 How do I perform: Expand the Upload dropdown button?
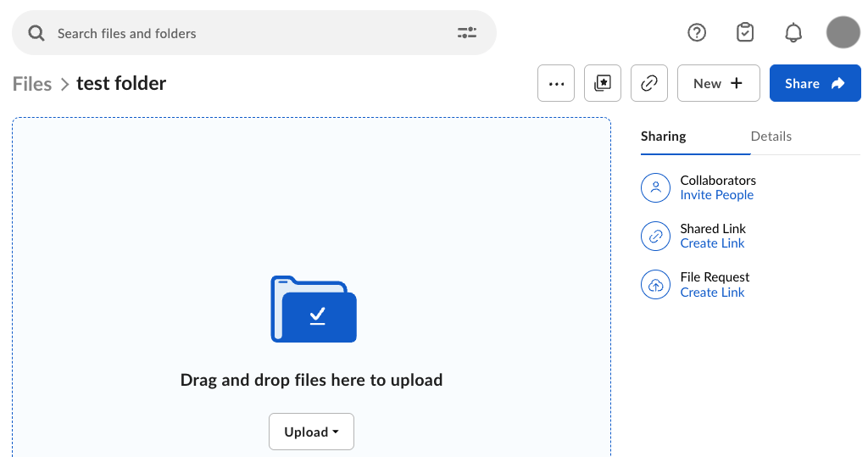[x=311, y=432]
